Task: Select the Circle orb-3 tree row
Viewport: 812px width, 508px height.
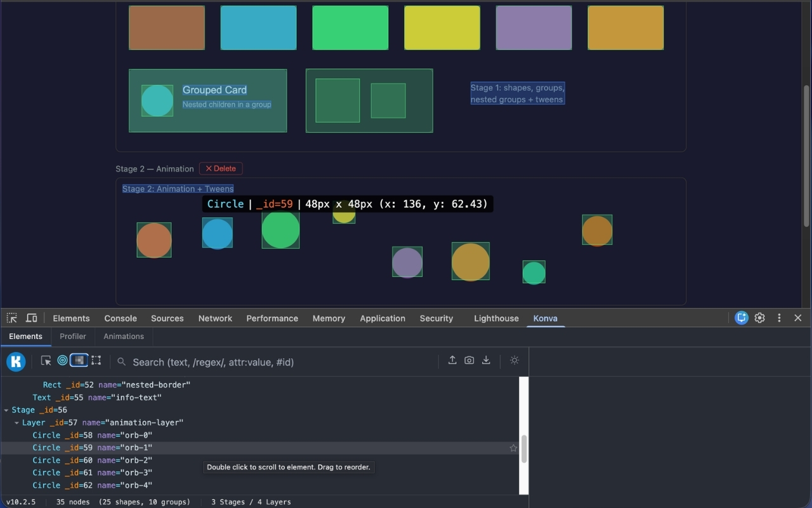Action: click(x=260, y=472)
